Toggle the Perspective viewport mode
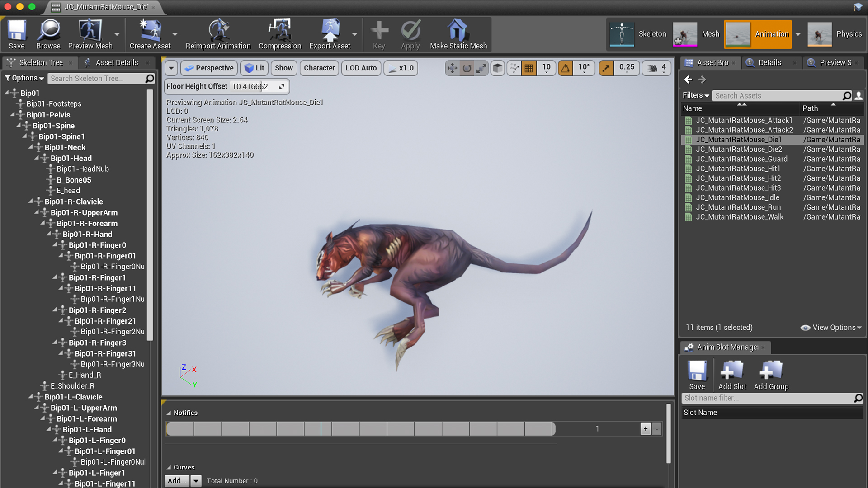Screen dimensions: 868x488 click(209, 67)
